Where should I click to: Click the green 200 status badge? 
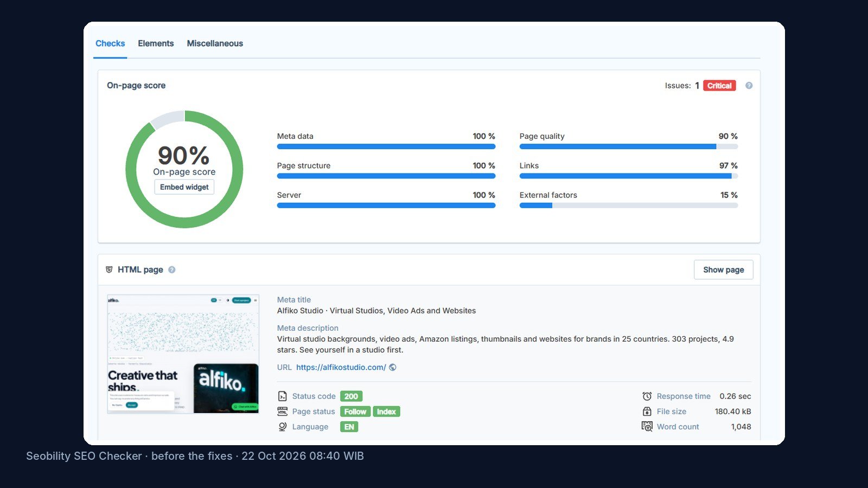tap(351, 396)
